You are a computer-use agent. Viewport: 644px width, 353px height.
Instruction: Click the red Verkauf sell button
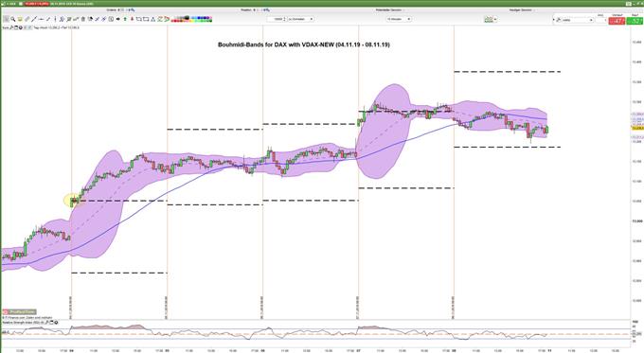tap(617, 21)
